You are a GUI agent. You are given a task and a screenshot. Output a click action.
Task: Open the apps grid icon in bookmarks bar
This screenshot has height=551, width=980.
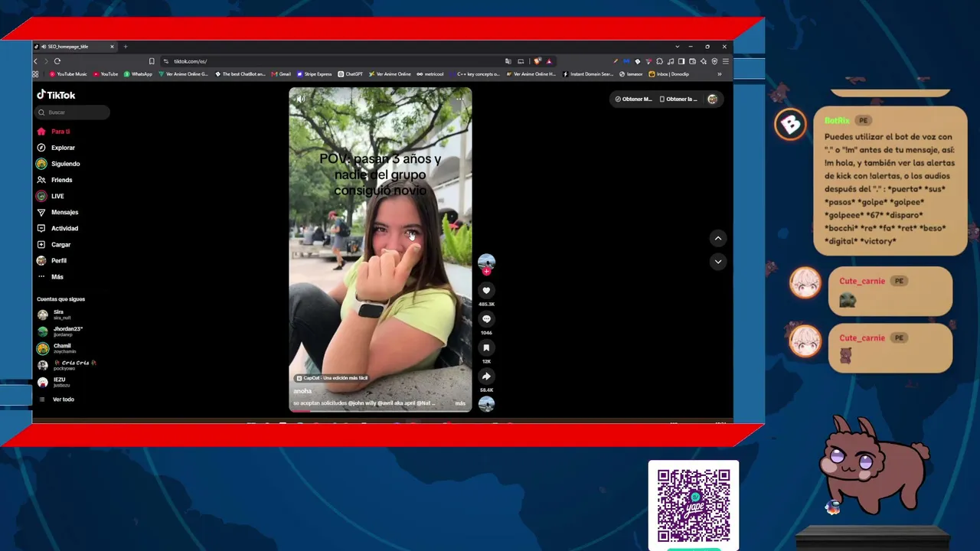(35, 74)
